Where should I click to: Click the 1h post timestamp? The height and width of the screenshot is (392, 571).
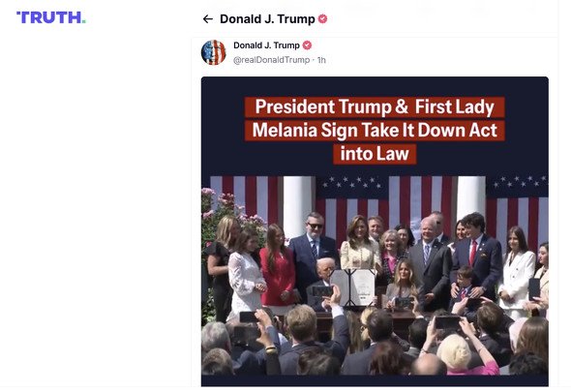click(321, 60)
